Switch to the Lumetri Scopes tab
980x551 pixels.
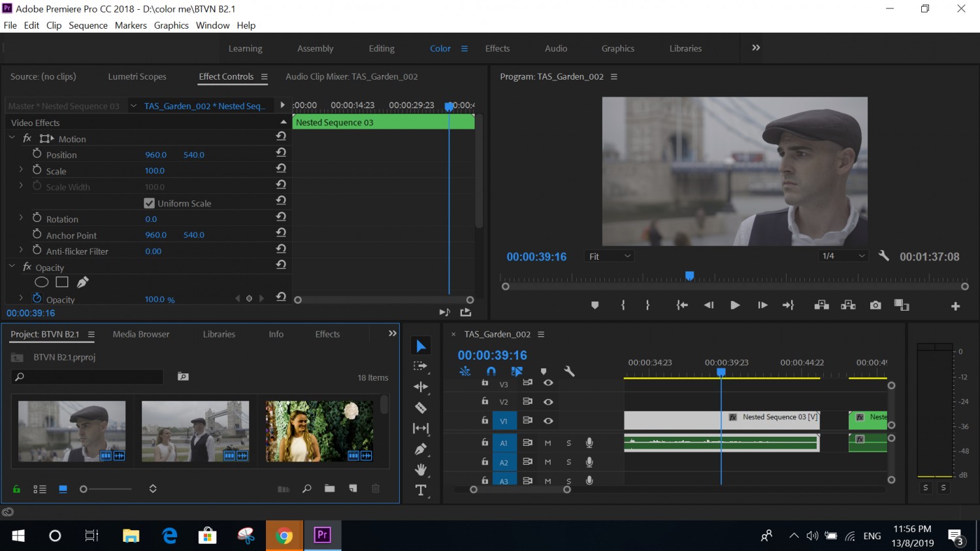(137, 76)
